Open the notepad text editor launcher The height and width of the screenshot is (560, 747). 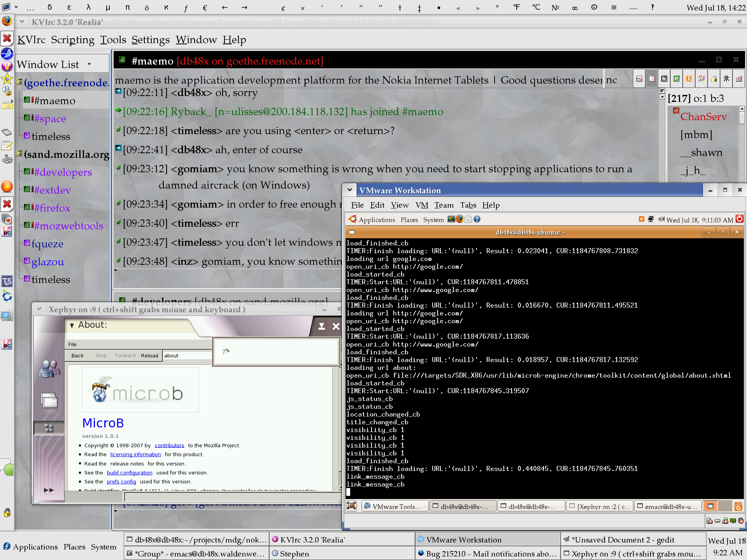pyautogui.click(x=7, y=145)
